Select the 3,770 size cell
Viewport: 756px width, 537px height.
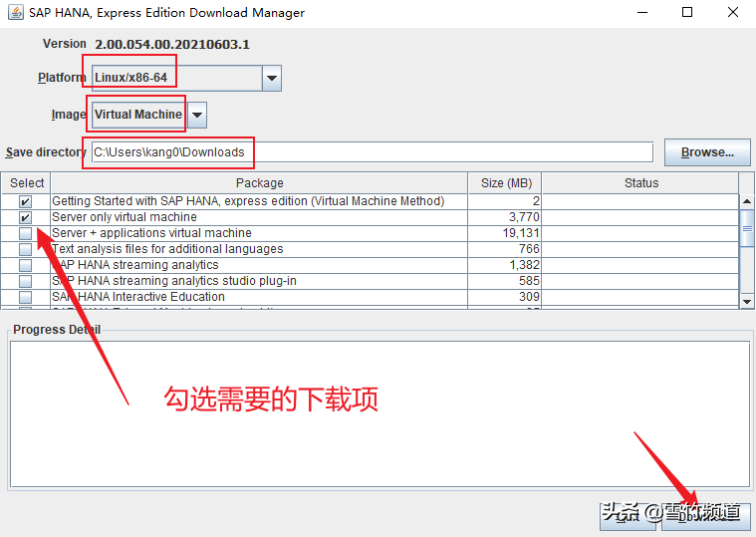[504, 217]
